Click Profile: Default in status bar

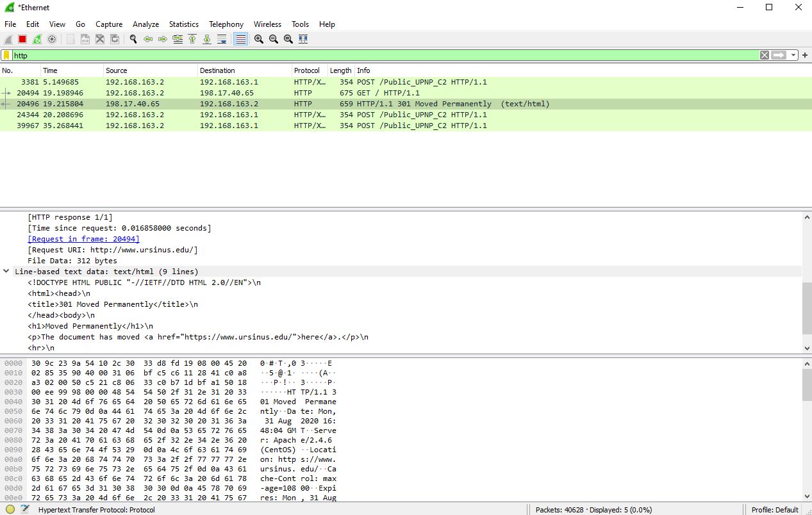775,510
